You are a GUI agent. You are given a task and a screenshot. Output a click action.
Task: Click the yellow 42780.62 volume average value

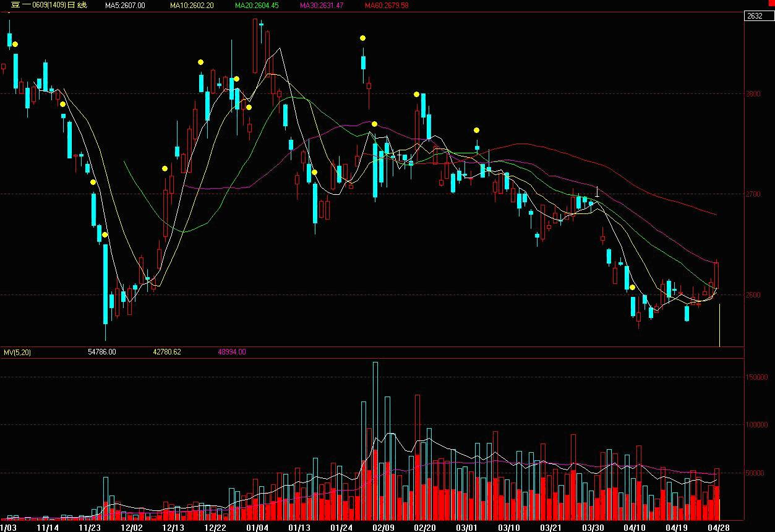(167, 352)
